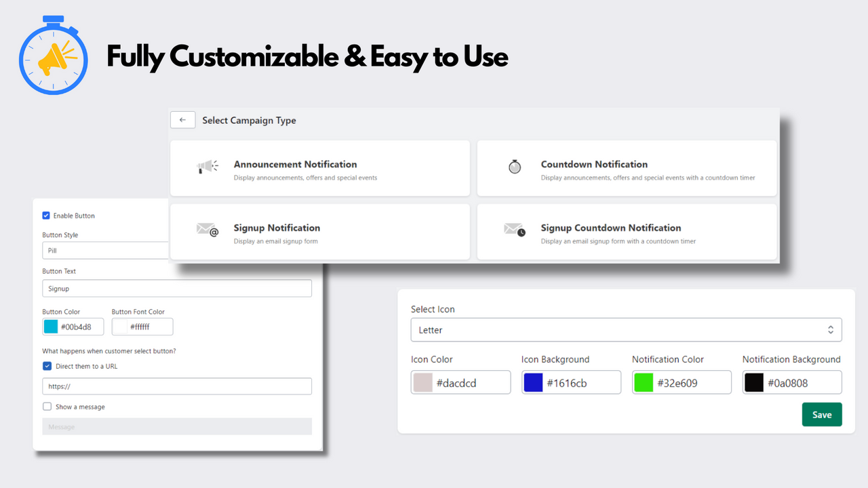Click the envelope icon on Signup Notification
868x488 pixels.
point(208,230)
